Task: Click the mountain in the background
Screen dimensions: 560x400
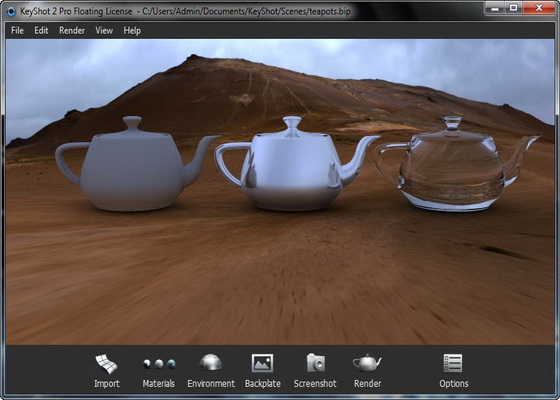Action: click(x=250, y=93)
